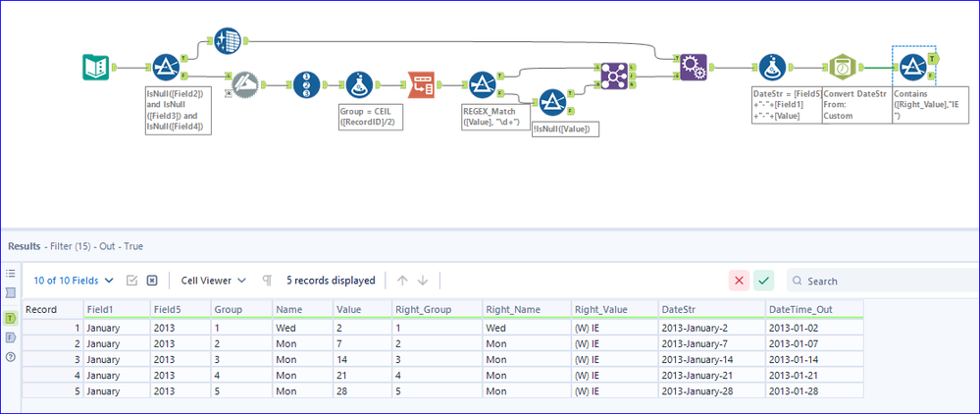980x414 pixels.
Task: Click the Right_Name column header
Action: (526, 310)
